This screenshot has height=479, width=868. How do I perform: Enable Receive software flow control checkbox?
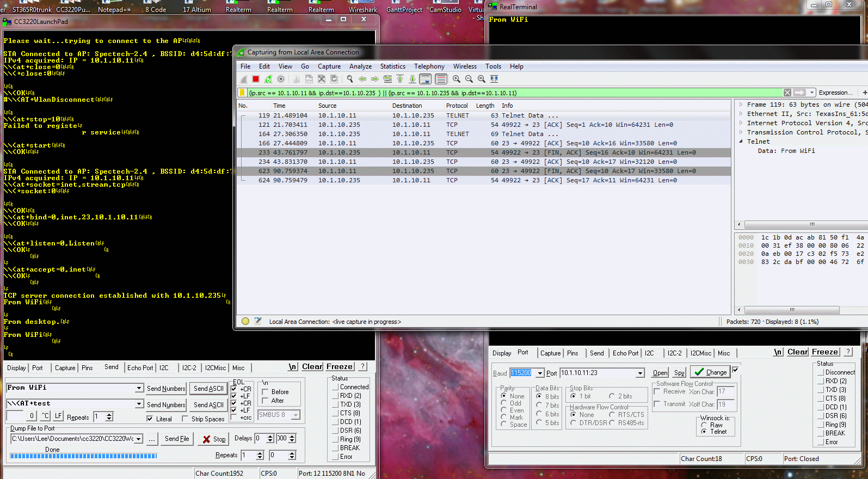(x=657, y=391)
